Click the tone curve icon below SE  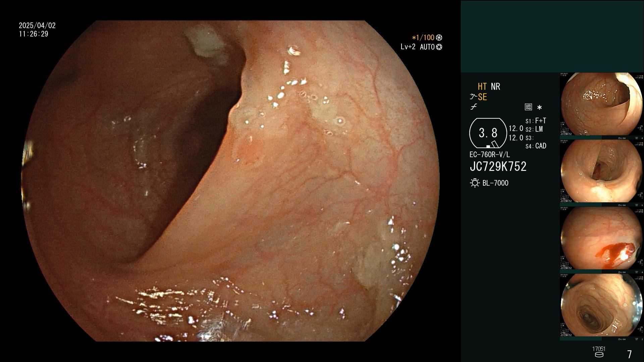point(474,107)
